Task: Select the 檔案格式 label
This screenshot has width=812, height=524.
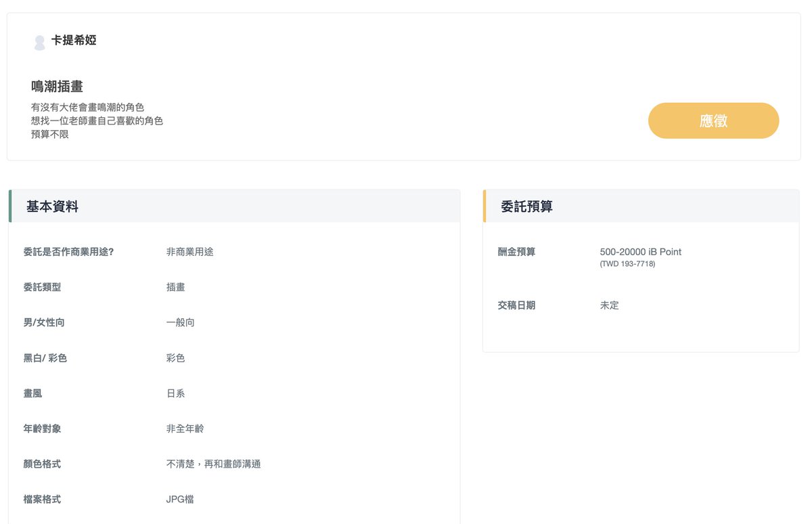Action: click(x=42, y=499)
